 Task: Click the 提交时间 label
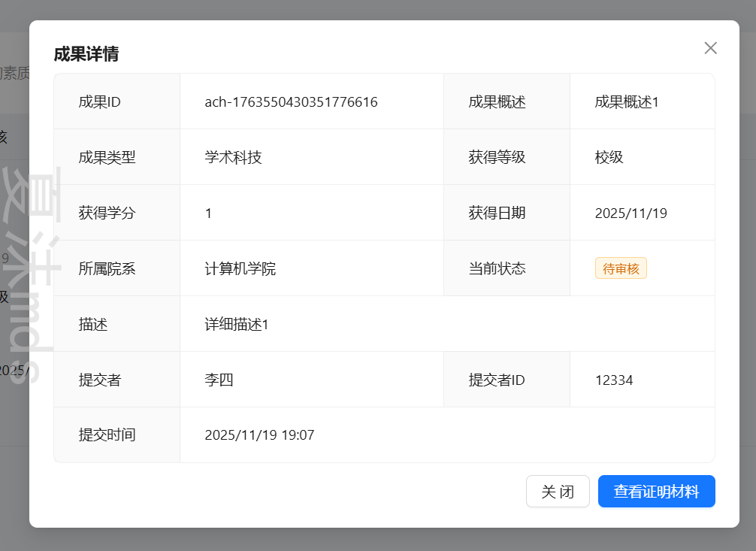107,434
